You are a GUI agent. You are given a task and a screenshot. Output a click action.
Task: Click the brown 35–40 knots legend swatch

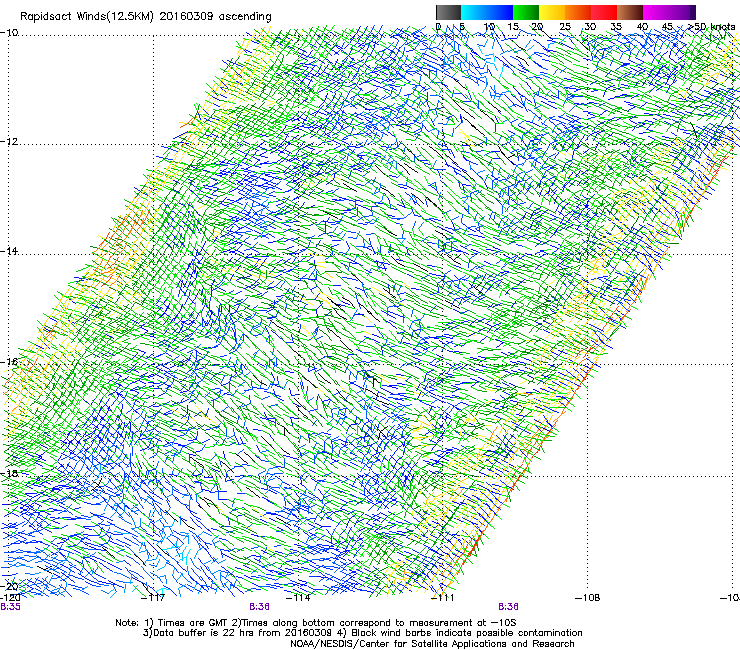pos(630,12)
